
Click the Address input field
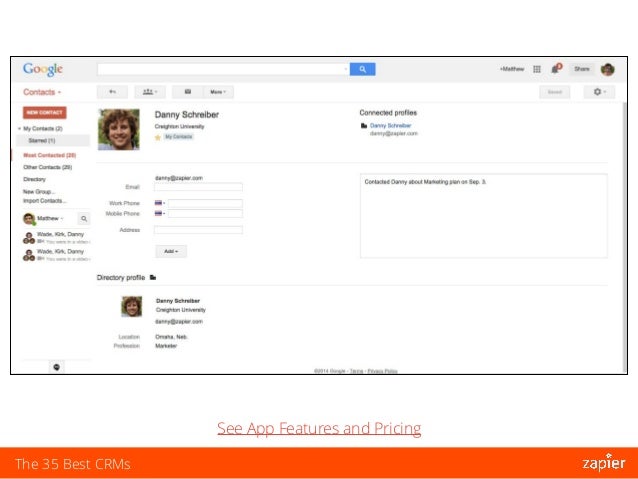point(198,230)
